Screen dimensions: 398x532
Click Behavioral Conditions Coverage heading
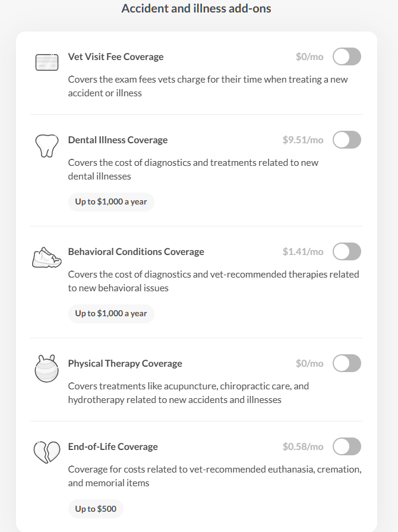click(136, 251)
